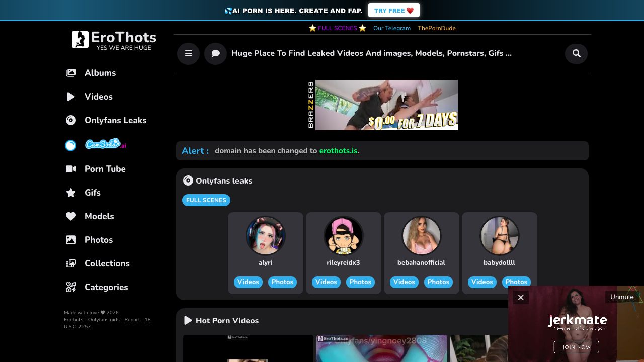Image resolution: width=644 pixels, height=362 pixels.
Task: Open the Report footer link
Action: tap(132, 320)
